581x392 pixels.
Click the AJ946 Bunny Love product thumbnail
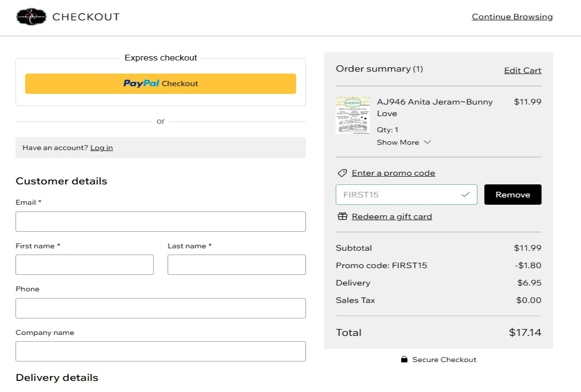tap(353, 115)
